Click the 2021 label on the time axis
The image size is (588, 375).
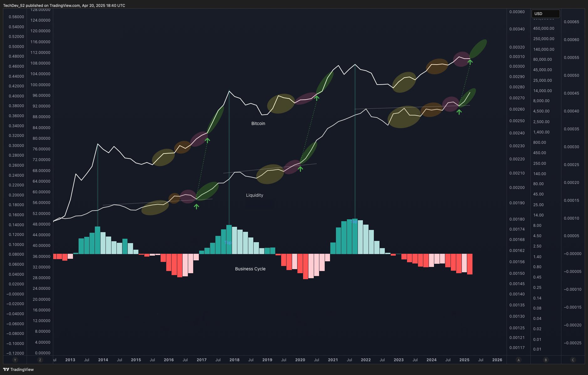[333, 360]
